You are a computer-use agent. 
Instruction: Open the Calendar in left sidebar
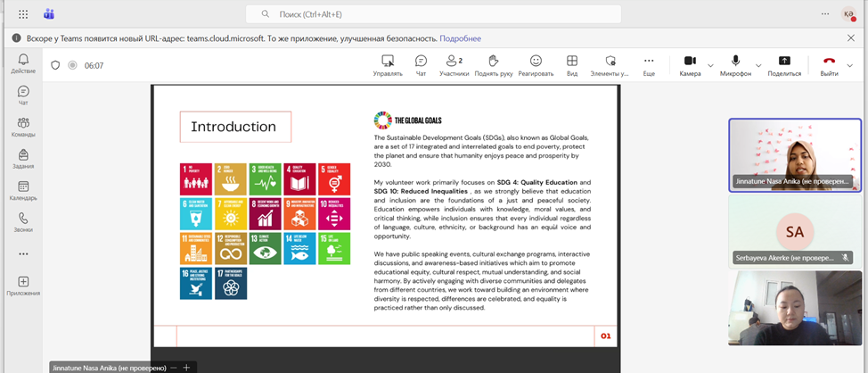click(23, 190)
